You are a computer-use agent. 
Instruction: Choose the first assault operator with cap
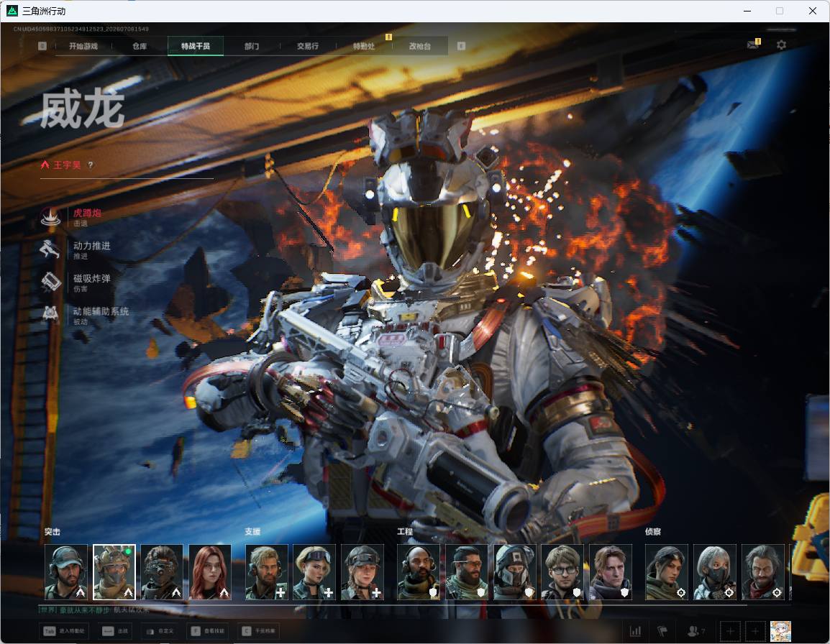click(66, 572)
